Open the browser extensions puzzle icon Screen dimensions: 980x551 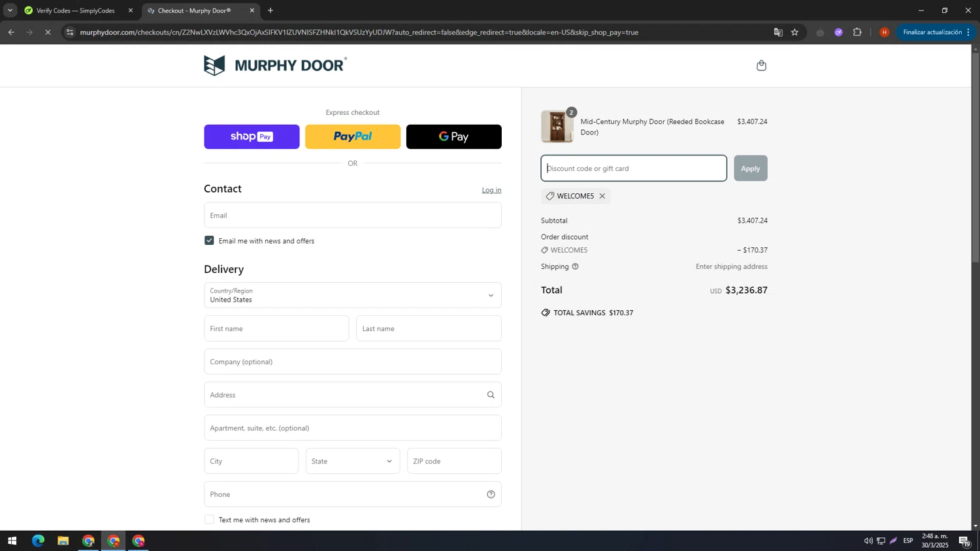point(857,32)
